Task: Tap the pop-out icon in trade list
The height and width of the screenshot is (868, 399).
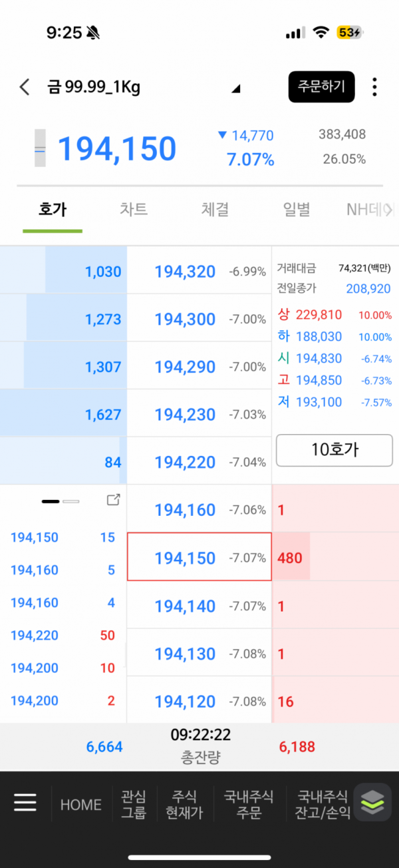Action: (x=113, y=500)
